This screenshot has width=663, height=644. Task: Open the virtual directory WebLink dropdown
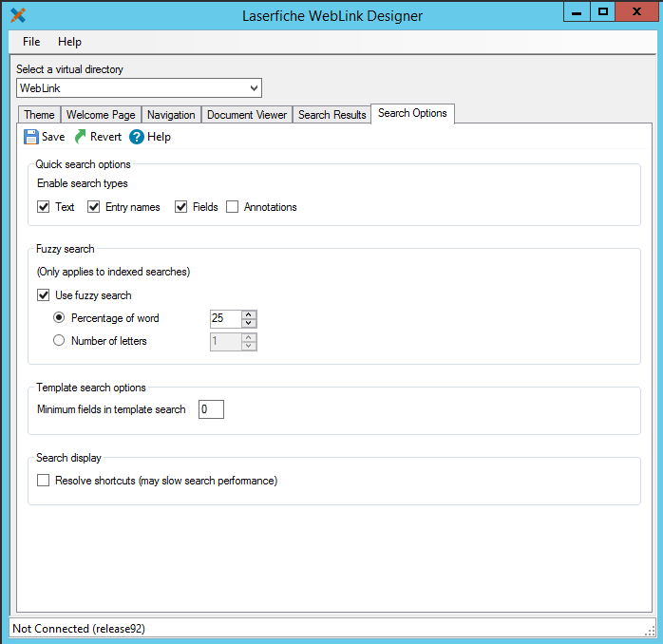[139, 88]
